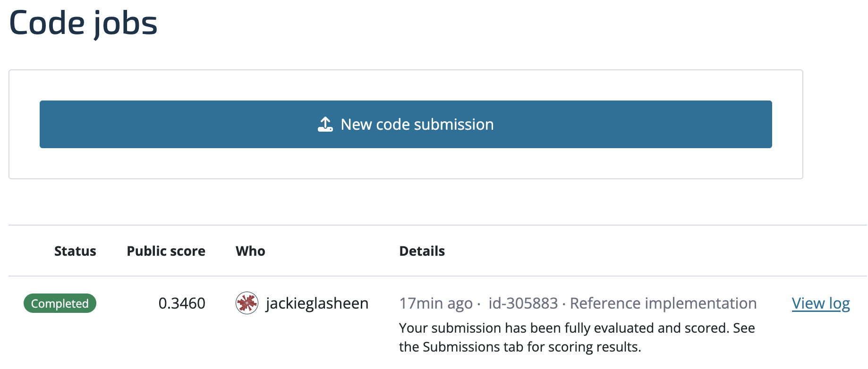Viewport: 868px width, 369px height.
Task: Click the Details column header
Action: pos(422,251)
